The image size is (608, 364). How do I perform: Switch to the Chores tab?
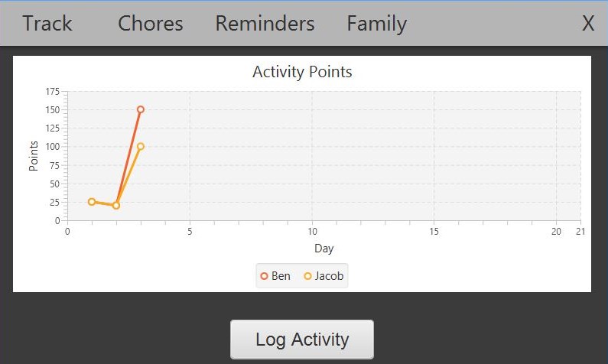151,23
